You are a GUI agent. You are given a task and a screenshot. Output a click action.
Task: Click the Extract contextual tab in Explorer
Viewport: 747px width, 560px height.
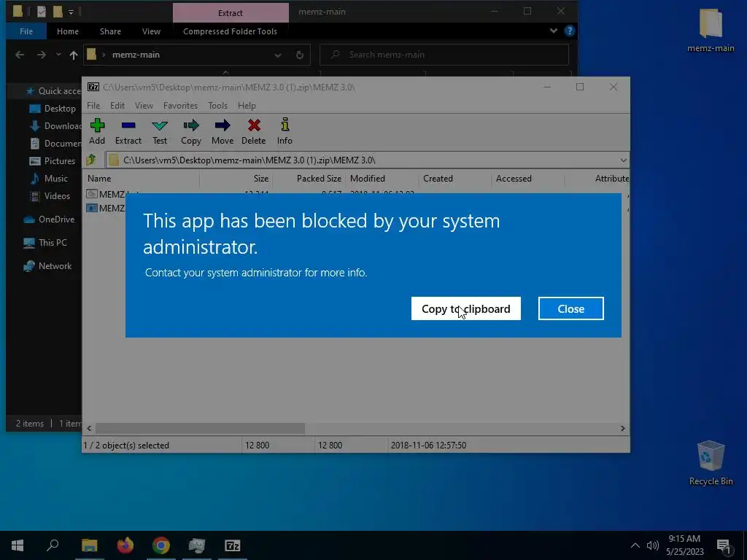click(x=231, y=13)
